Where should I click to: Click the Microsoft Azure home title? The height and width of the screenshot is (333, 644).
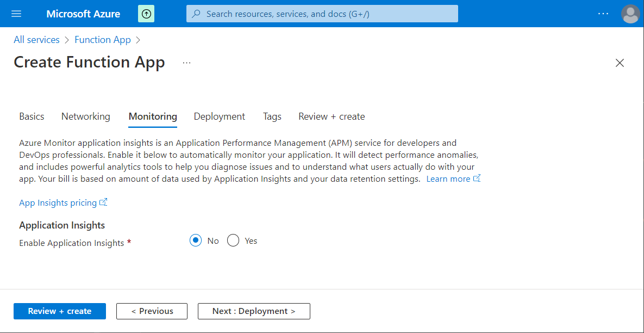83,14
